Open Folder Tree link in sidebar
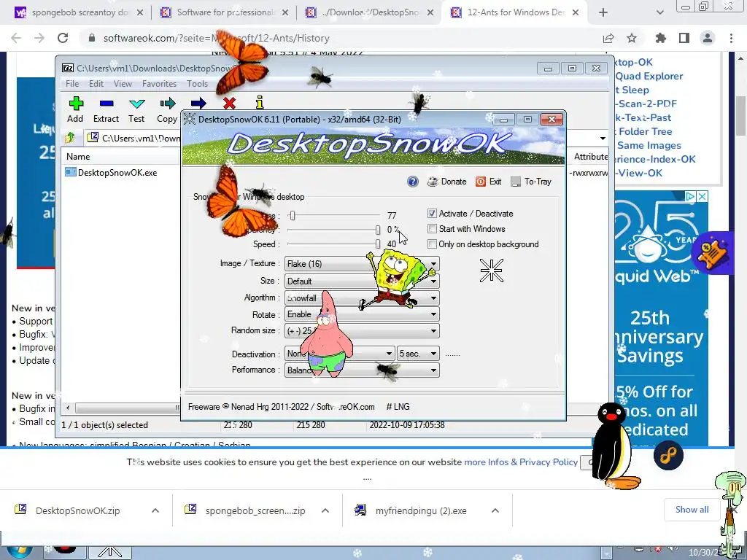 645,131
